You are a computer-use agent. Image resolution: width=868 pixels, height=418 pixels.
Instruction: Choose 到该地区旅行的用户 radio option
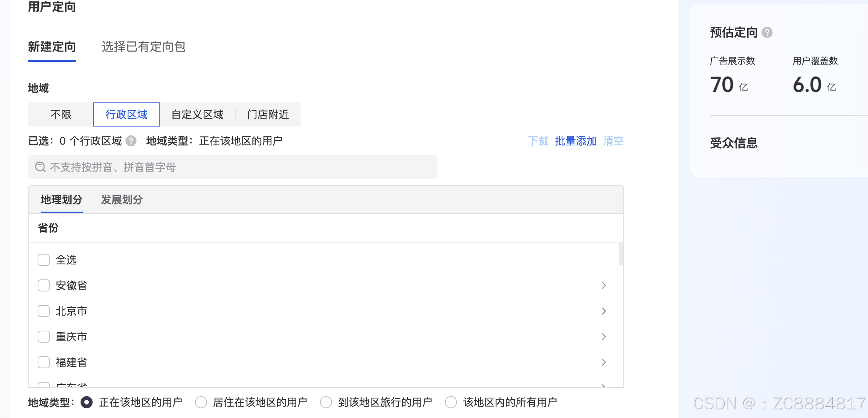[326, 402]
